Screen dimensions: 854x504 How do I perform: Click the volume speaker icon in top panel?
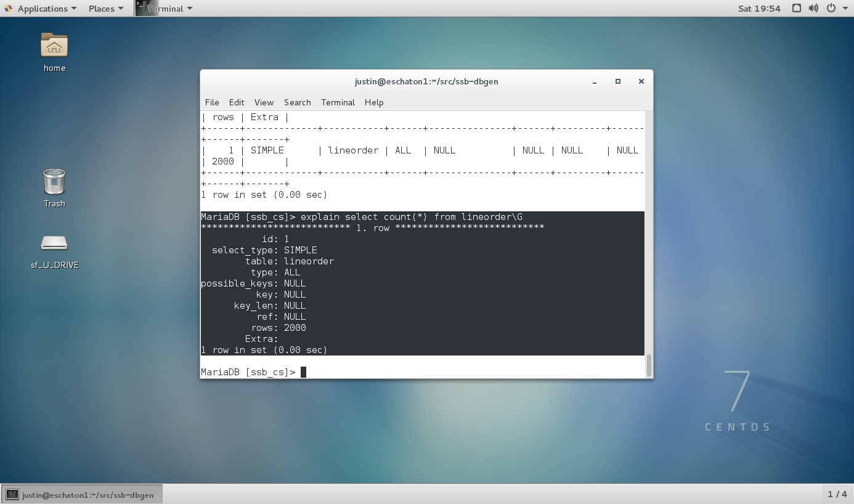click(x=813, y=9)
